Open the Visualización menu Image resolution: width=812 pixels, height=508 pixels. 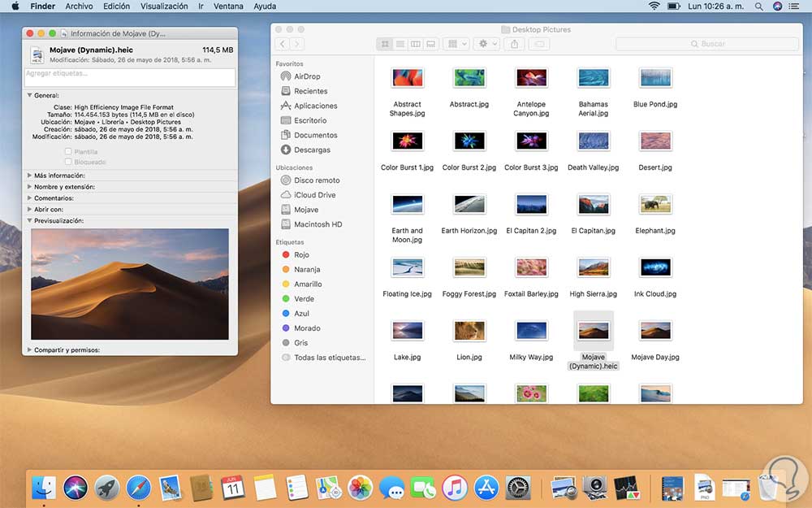pos(164,6)
